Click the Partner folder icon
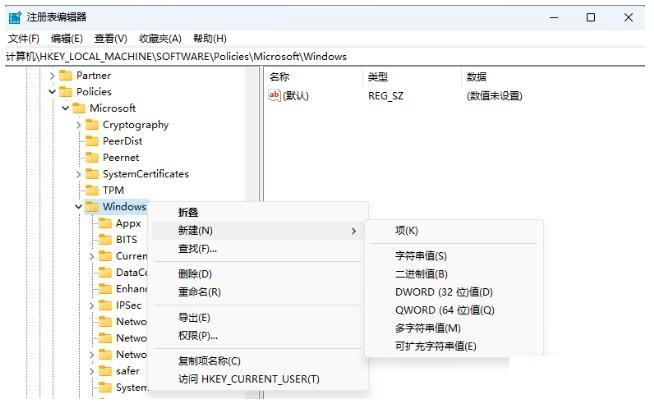This screenshot has width=654, height=410. pos(65,75)
